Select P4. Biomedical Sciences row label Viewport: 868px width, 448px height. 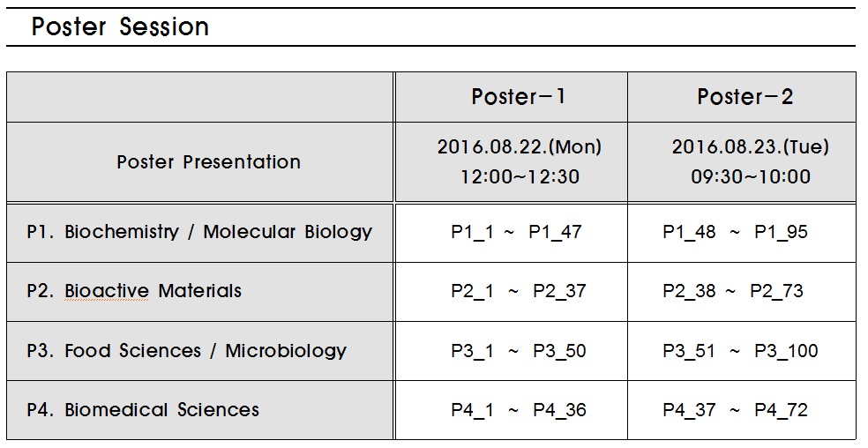(143, 410)
